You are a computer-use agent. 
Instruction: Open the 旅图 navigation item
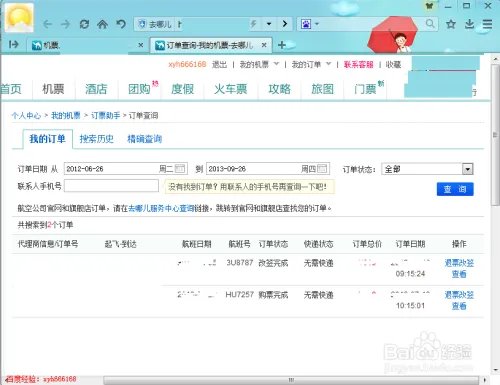tap(322, 89)
